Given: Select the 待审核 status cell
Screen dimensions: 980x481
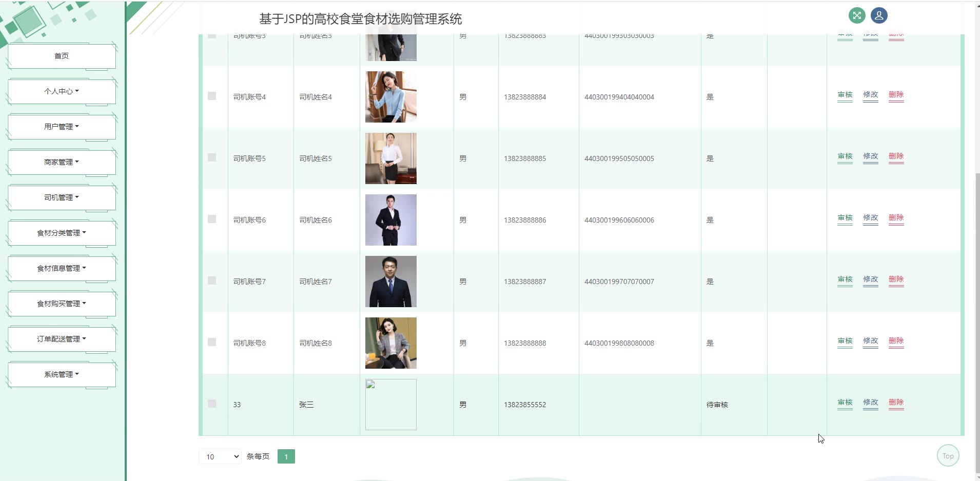Looking at the screenshot, I should click(x=717, y=405).
